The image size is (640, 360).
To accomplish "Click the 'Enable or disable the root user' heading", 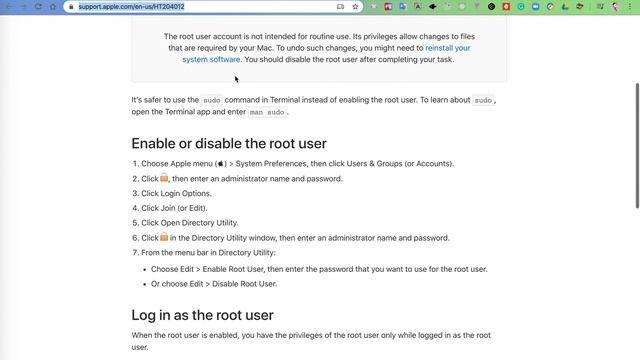I will coord(229,144).
